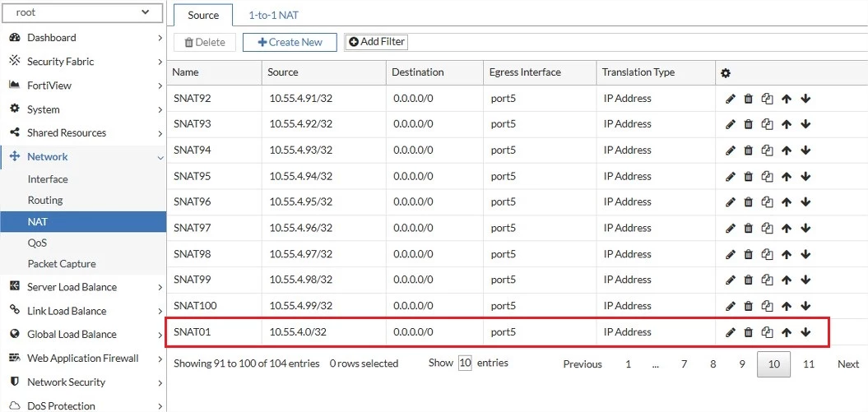Go to the Next page
Viewport: 868px width, 412px height.
tap(848, 363)
